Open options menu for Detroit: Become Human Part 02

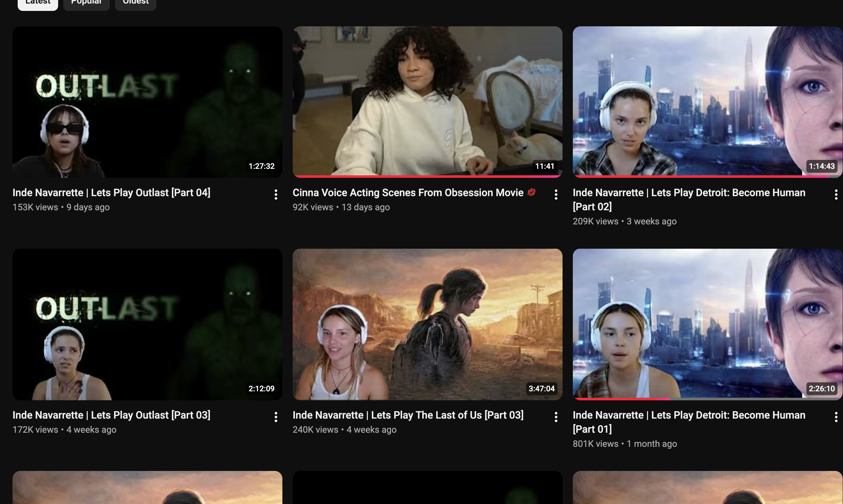836,195
